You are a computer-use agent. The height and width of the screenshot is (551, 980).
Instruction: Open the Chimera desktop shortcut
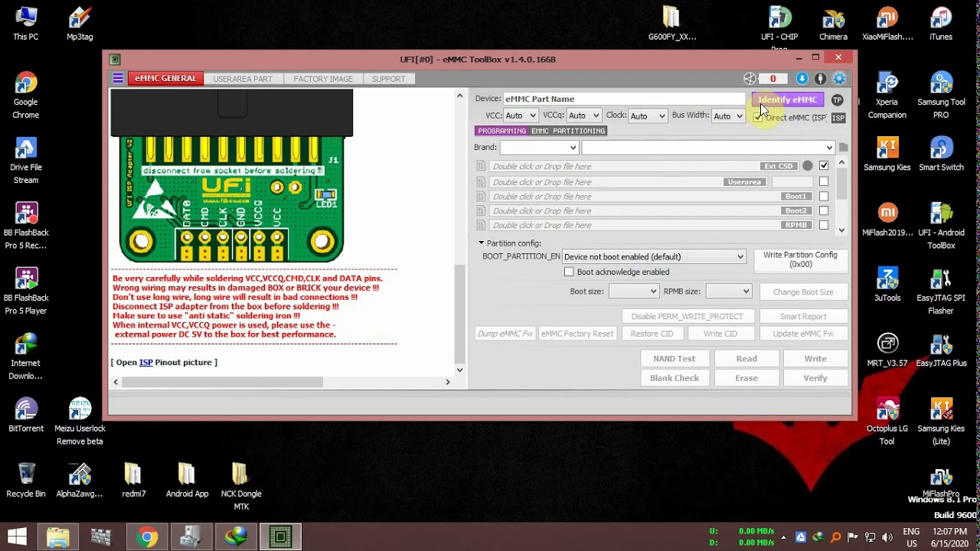[833, 24]
